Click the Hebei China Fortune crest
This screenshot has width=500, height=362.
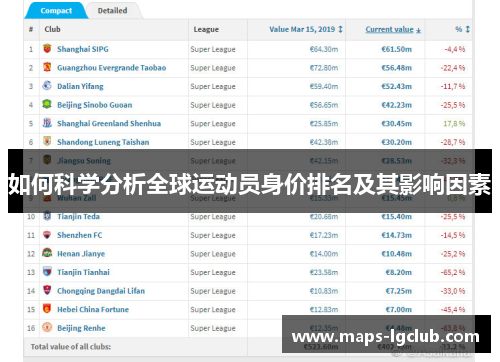coord(47,309)
